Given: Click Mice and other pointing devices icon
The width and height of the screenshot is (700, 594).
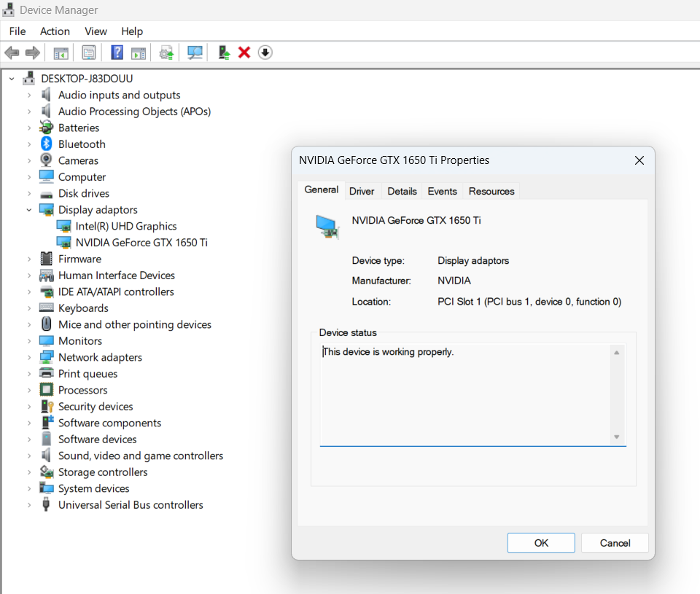Looking at the screenshot, I should click(47, 324).
